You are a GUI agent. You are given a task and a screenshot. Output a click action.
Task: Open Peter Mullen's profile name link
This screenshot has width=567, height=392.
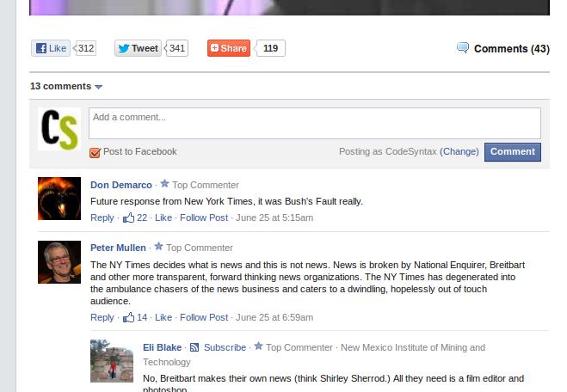(x=118, y=248)
